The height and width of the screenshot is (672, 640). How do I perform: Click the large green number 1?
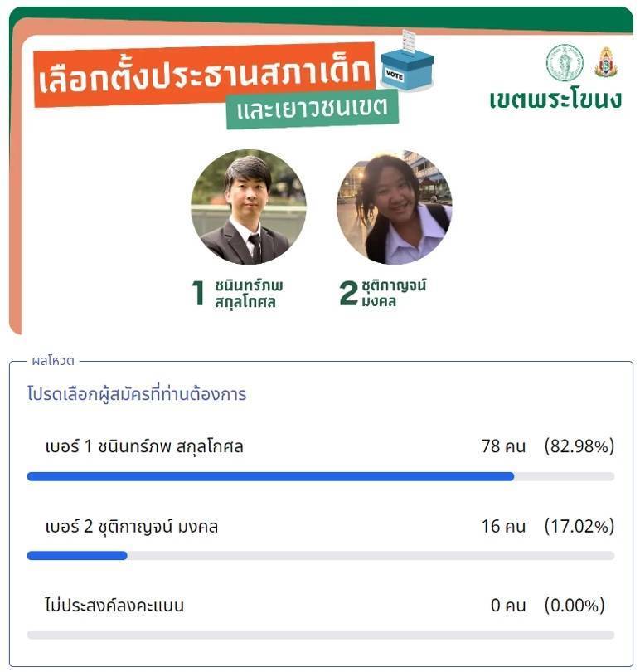[198, 293]
